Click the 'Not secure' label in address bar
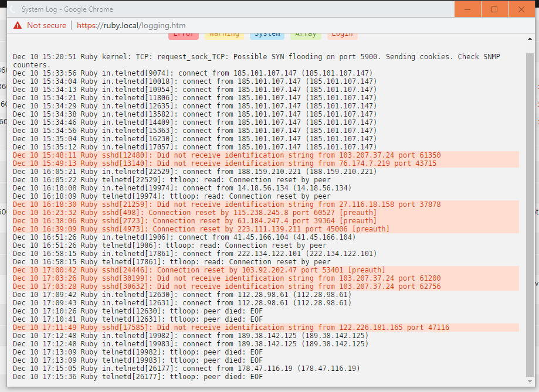Screen dimensions: 539x392 click(x=46, y=25)
